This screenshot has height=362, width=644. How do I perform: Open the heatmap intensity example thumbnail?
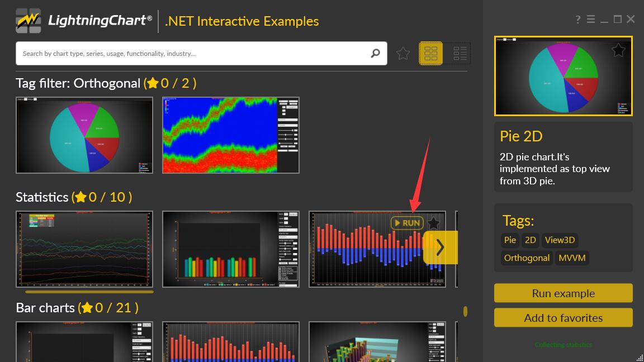pos(230,135)
